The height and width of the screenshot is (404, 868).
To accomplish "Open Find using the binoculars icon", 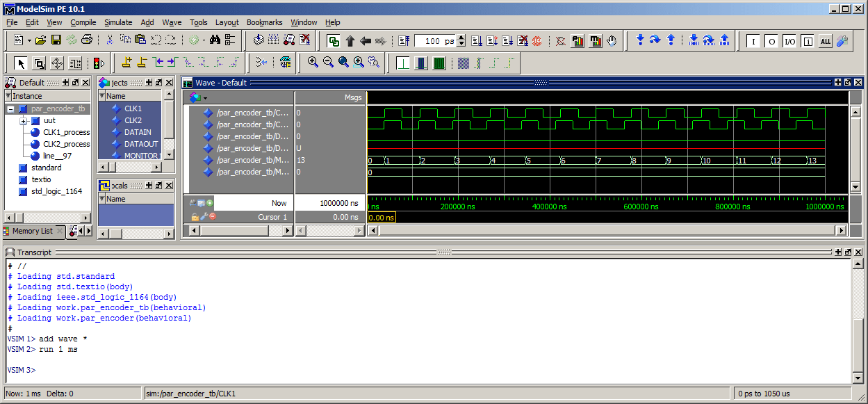I will click(215, 40).
